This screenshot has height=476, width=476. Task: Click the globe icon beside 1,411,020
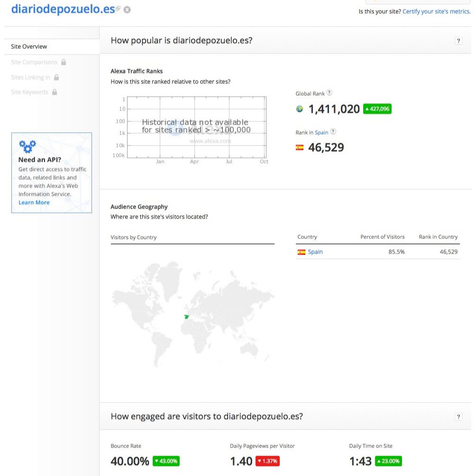click(x=300, y=109)
